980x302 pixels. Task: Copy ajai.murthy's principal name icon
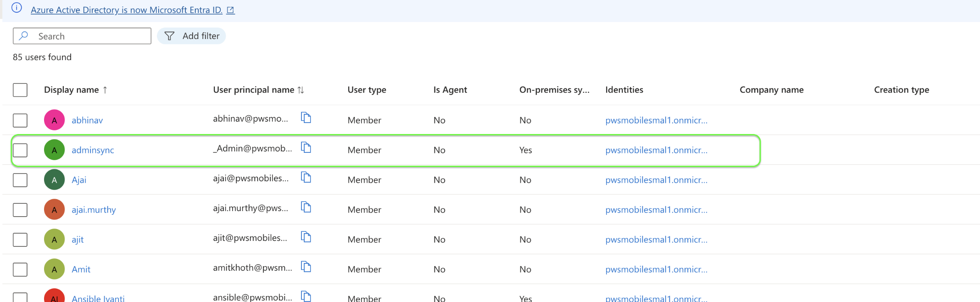(x=306, y=207)
